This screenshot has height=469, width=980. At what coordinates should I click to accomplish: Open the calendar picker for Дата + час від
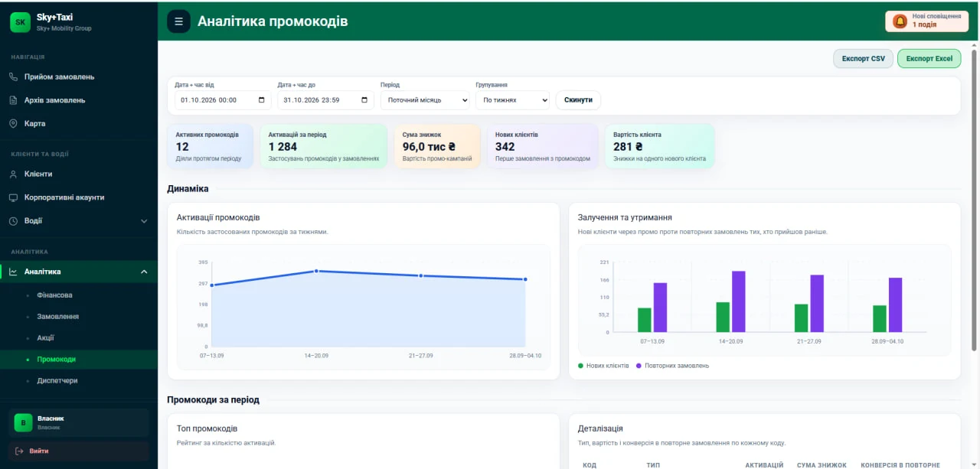[x=262, y=100]
